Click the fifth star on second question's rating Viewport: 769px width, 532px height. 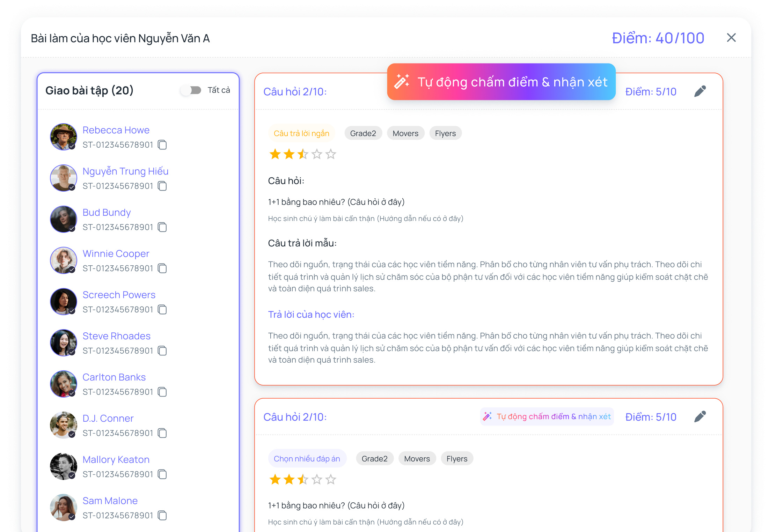point(331,479)
